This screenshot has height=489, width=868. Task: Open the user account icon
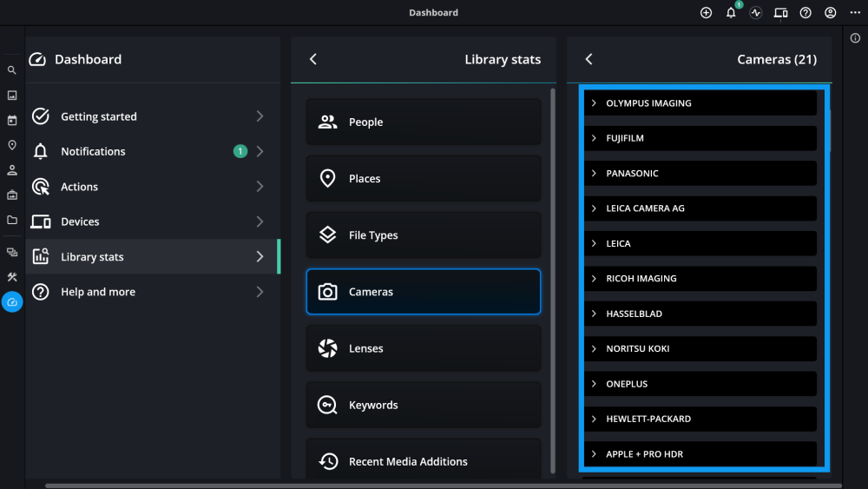[831, 13]
